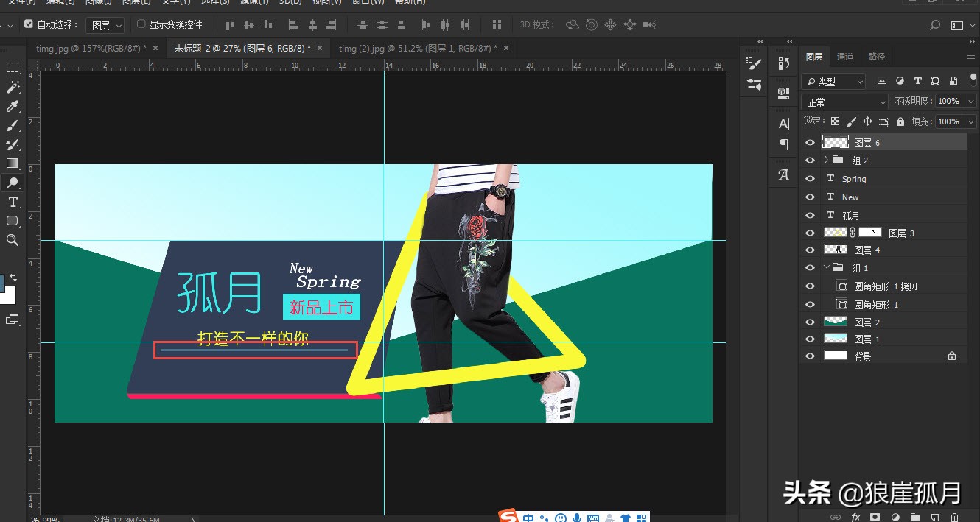The image size is (980, 522).
Task: Select the Eyedropper tool
Action: tap(12, 106)
